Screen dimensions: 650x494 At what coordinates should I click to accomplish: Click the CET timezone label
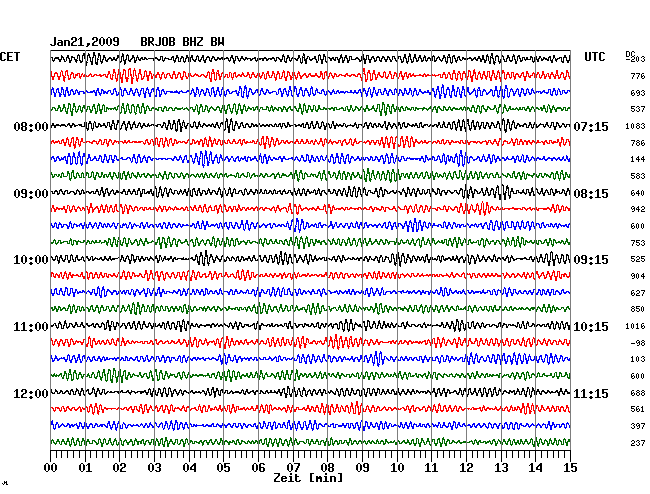point(10,57)
